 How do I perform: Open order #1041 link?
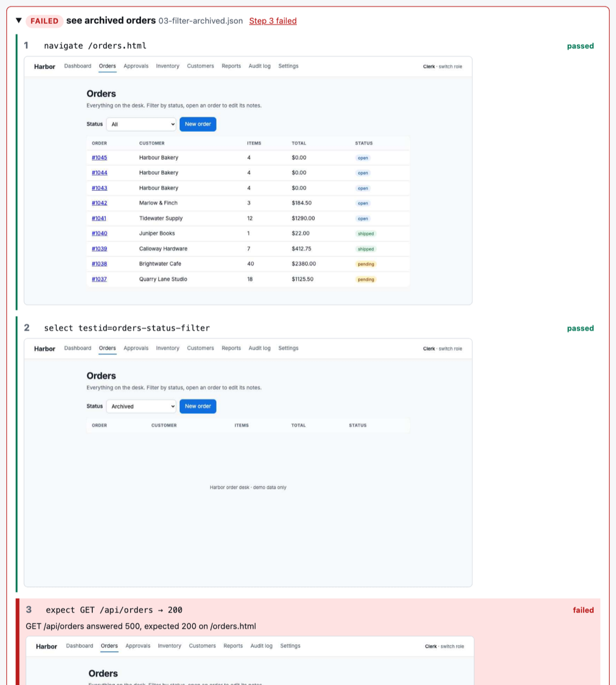pos(99,218)
